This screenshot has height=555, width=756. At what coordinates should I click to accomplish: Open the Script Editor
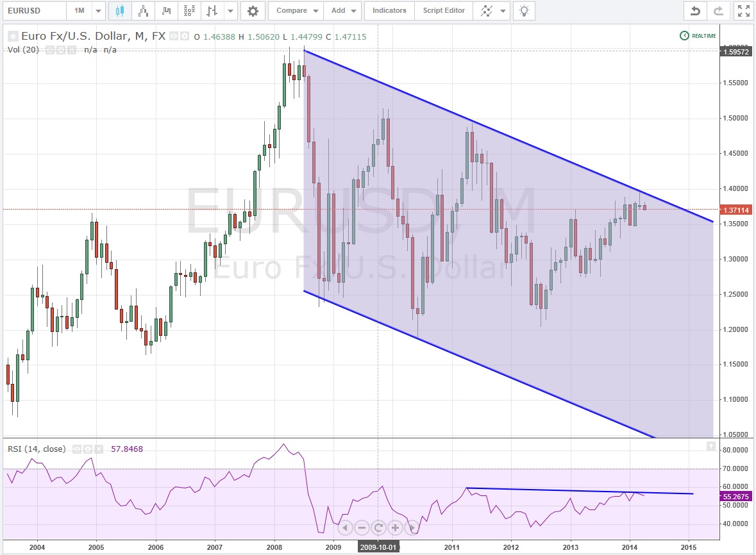pyautogui.click(x=444, y=11)
